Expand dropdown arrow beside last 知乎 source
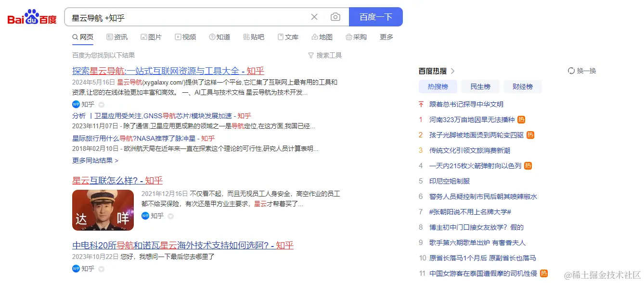Viewport: 644px width, 283px height. pos(101,269)
